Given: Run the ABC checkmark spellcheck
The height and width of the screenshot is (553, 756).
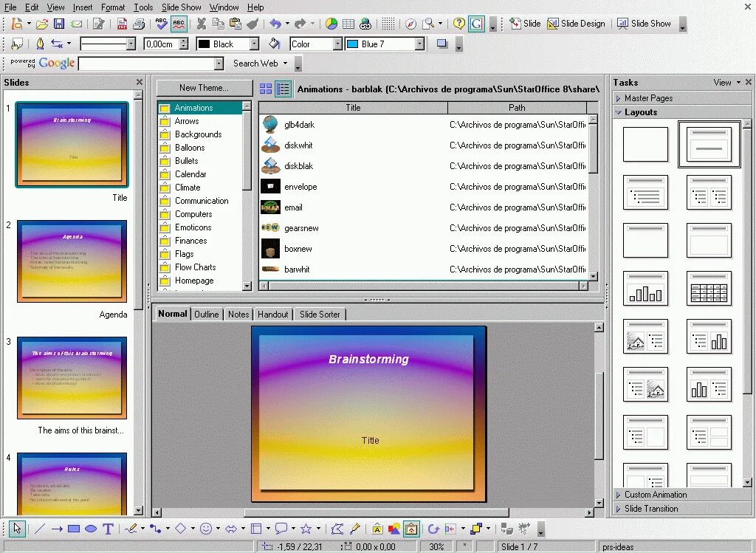Looking at the screenshot, I should click(x=162, y=24).
